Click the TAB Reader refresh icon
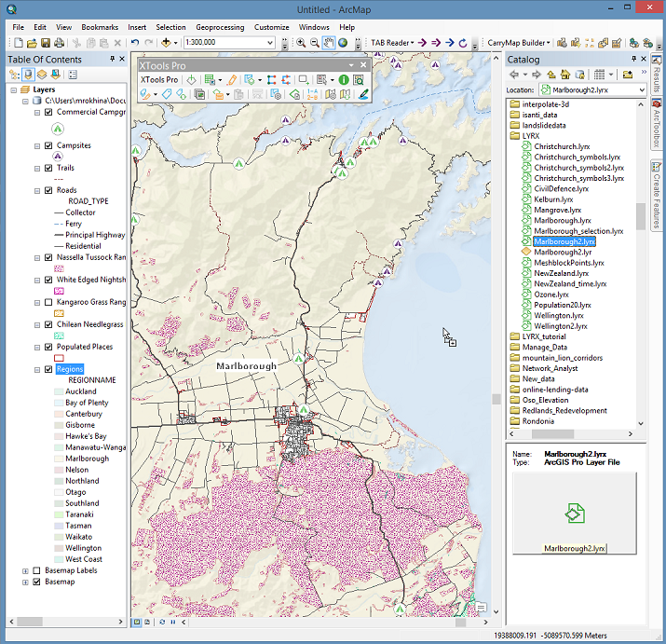 click(x=463, y=43)
